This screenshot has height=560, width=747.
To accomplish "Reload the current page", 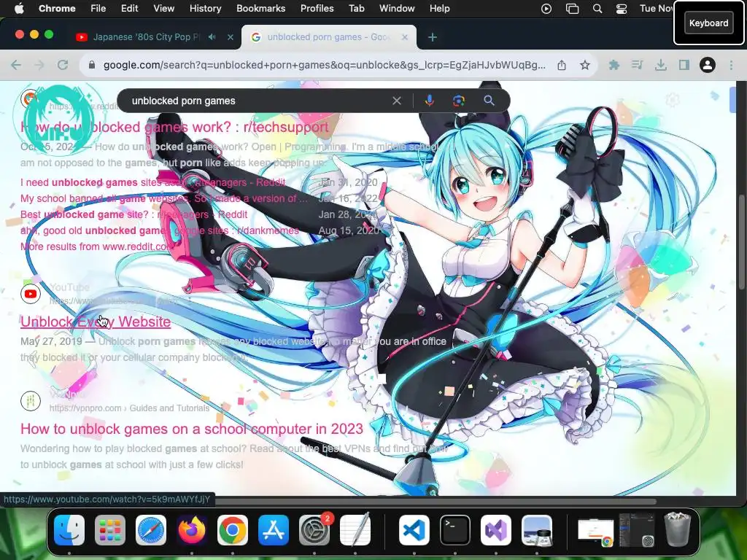I will click(x=63, y=65).
